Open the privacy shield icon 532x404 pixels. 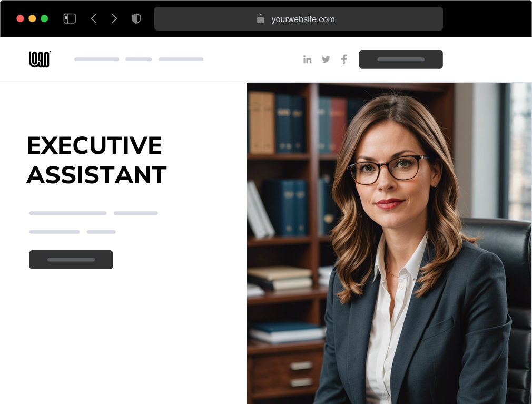pyautogui.click(x=136, y=18)
